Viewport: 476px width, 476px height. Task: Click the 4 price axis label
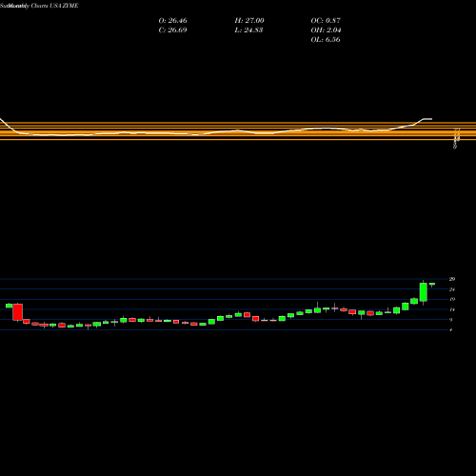click(x=451, y=329)
